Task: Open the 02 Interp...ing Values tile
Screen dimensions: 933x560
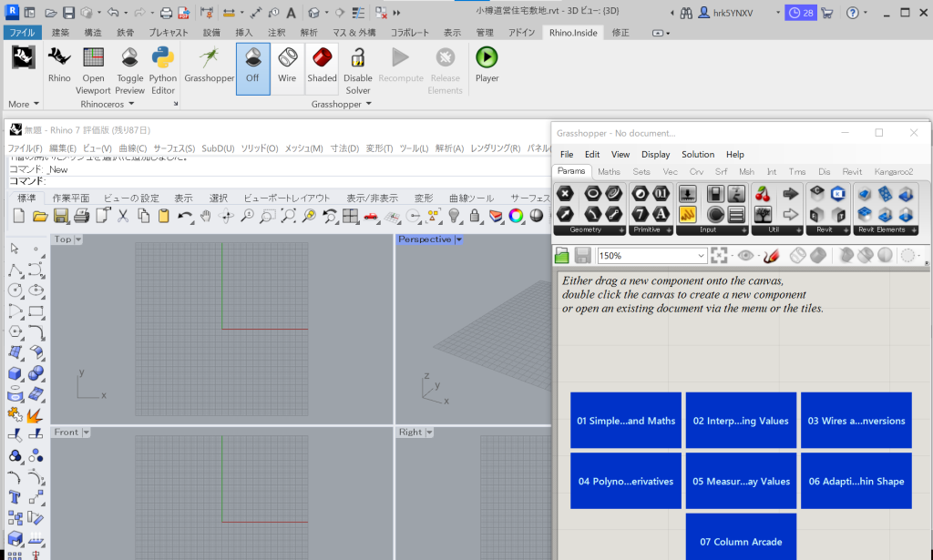Action: pos(741,421)
